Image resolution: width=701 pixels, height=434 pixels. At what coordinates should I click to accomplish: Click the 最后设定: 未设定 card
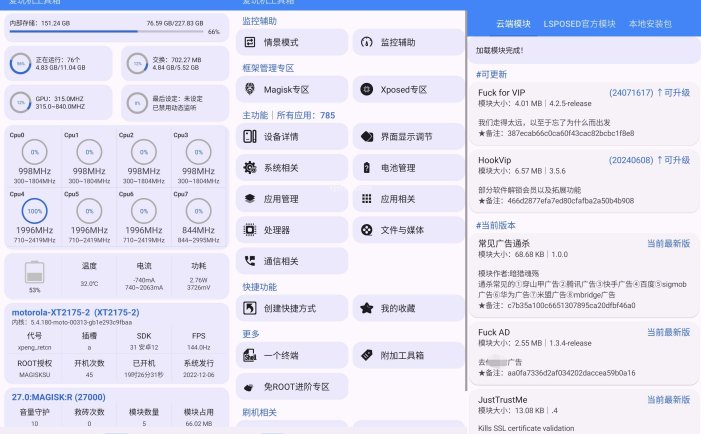pos(175,102)
